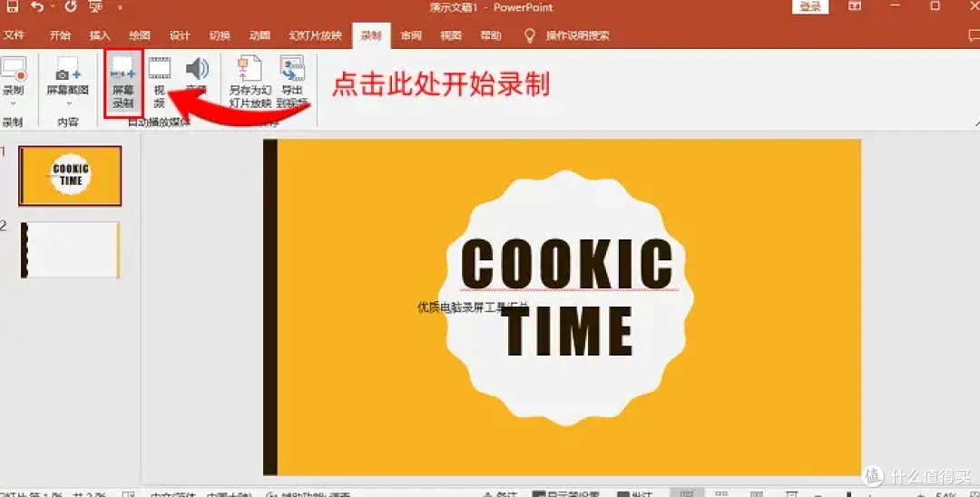Click 批注 comments in the status bar
This screenshot has height=497, width=980.
[x=635, y=494]
